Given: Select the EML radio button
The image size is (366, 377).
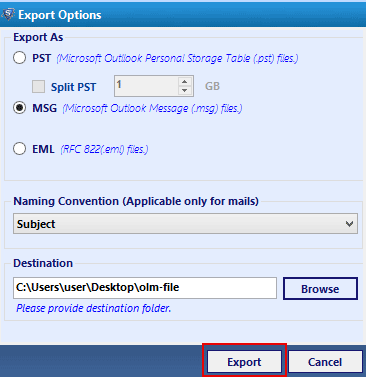Looking at the screenshot, I should [x=19, y=149].
